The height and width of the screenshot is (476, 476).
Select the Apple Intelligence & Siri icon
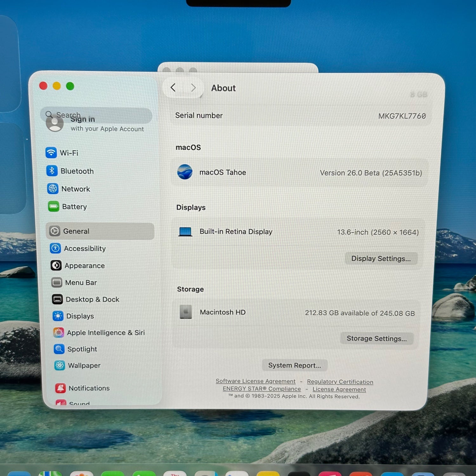[x=59, y=332]
